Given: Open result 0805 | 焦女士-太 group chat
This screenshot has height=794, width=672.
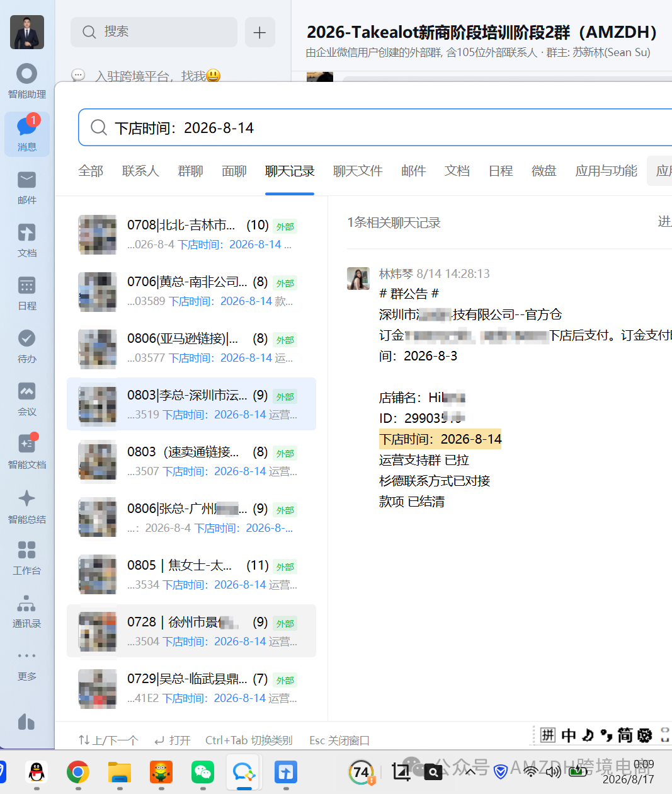Looking at the screenshot, I should [191, 574].
